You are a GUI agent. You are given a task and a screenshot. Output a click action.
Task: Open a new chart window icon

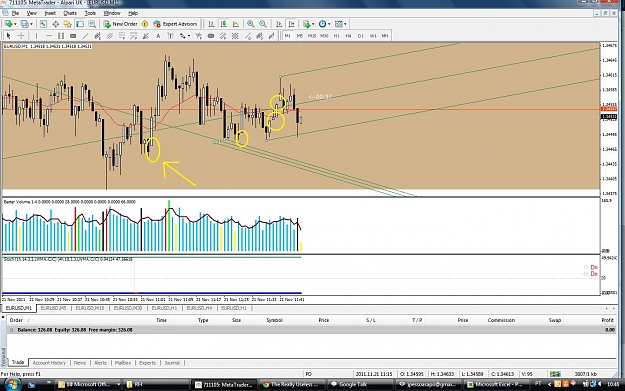tap(8, 24)
